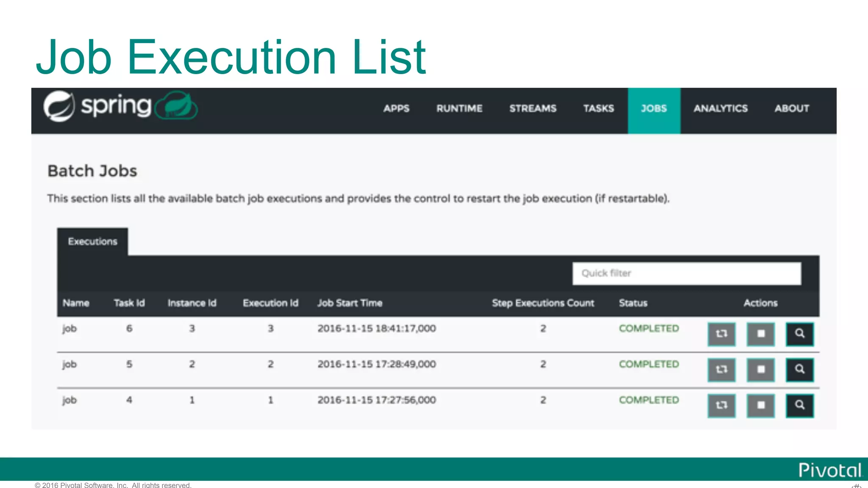Image resolution: width=868 pixels, height=488 pixels.
Task: Navigate to ANALYTICS page
Action: click(721, 109)
